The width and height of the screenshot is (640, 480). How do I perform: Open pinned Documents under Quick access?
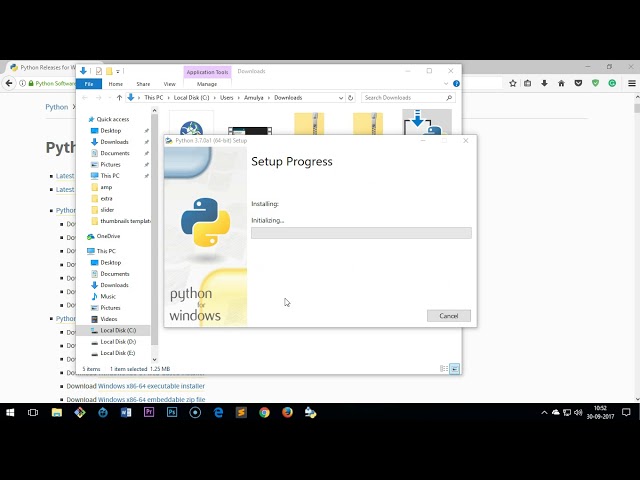(x=115, y=153)
